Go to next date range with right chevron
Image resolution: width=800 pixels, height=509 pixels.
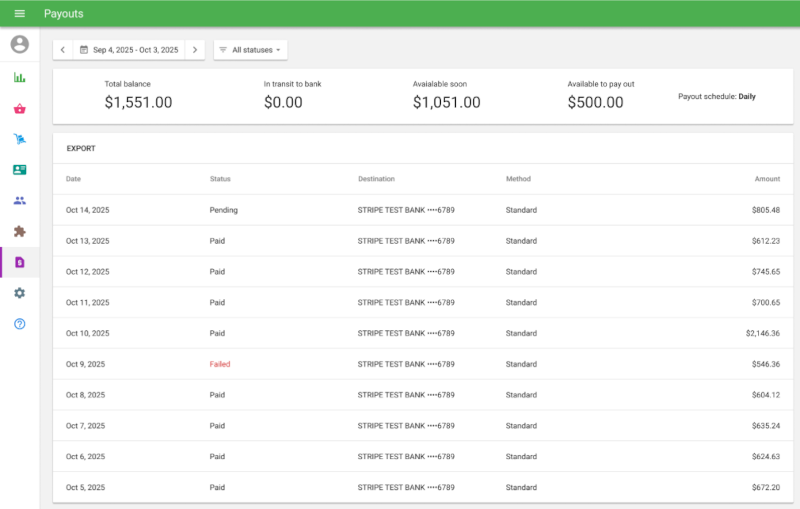click(195, 50)
